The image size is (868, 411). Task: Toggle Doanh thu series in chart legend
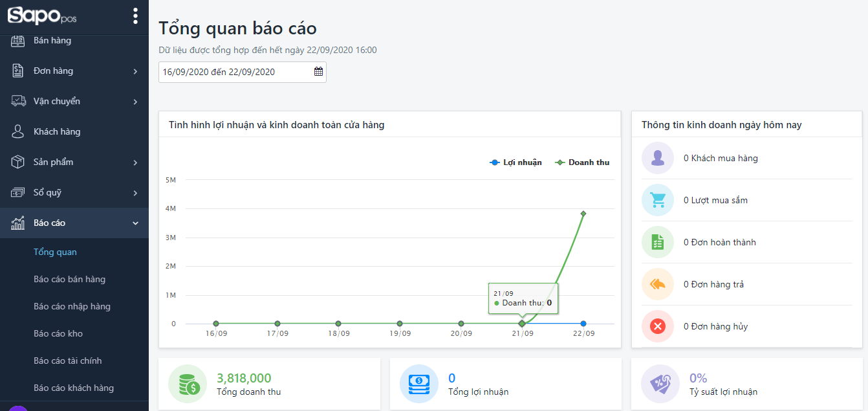coord(583,162)
